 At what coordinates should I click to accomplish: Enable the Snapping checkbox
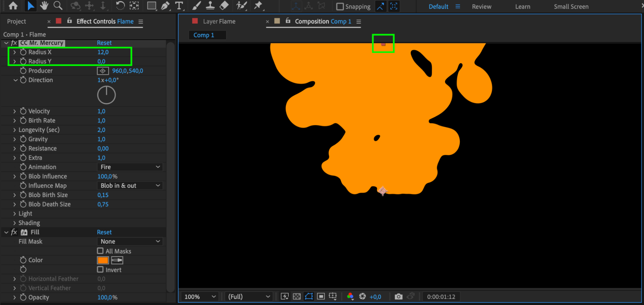coord(340,6)
